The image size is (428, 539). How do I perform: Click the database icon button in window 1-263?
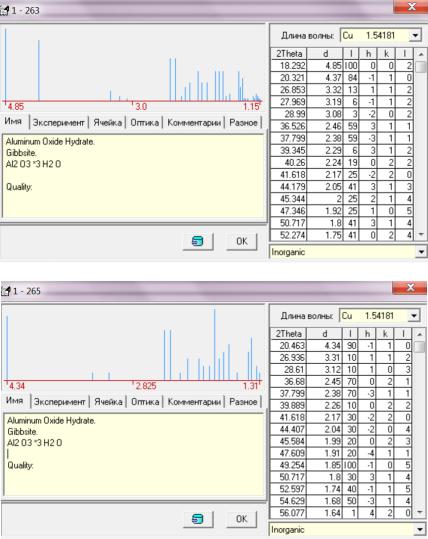pyautogui.click(x=198, y=241)
